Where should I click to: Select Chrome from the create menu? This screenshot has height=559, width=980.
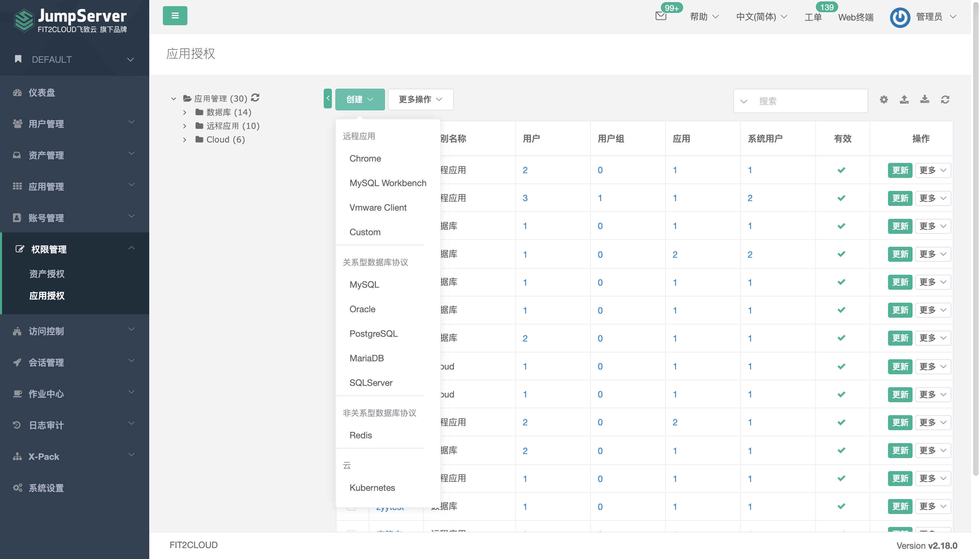coord(365,158)
